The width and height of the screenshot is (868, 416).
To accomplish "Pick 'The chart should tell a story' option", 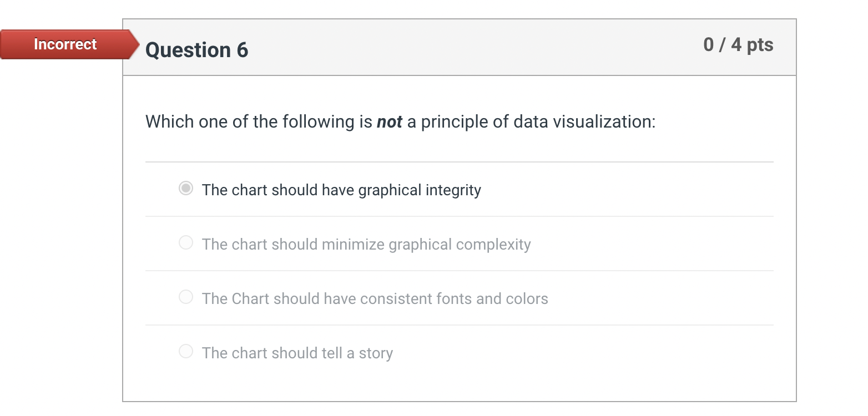I will 186,351.
